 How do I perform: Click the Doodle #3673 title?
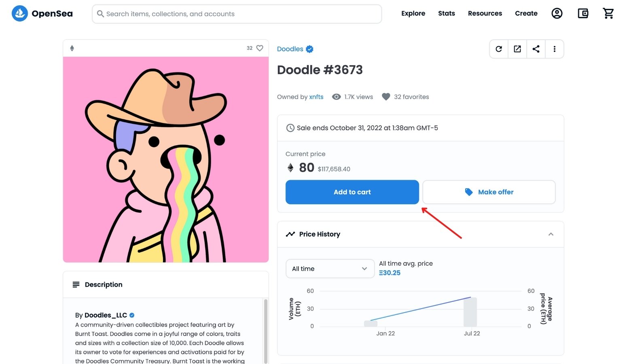(x=320, y=70)
